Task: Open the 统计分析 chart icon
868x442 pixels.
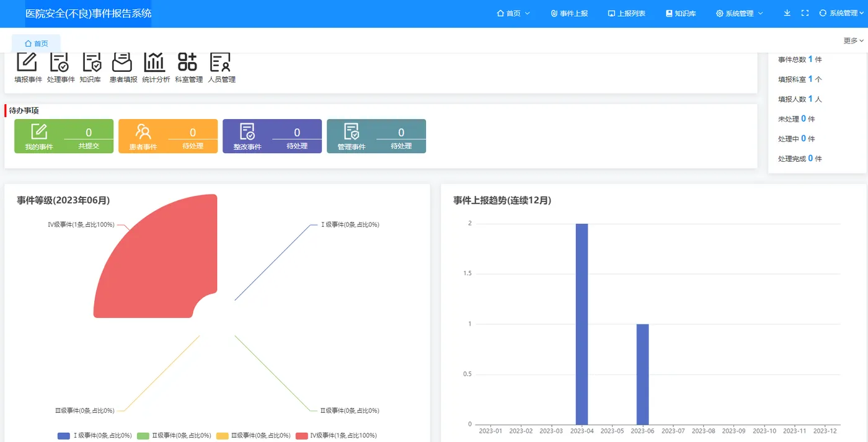Action: [155, 63]
